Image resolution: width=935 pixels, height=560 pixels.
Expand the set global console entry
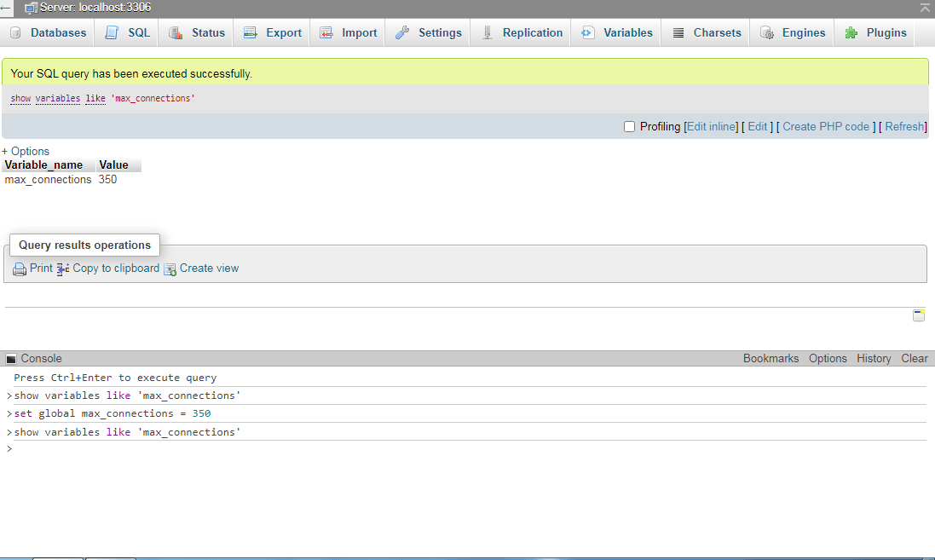tap(9, 413)
